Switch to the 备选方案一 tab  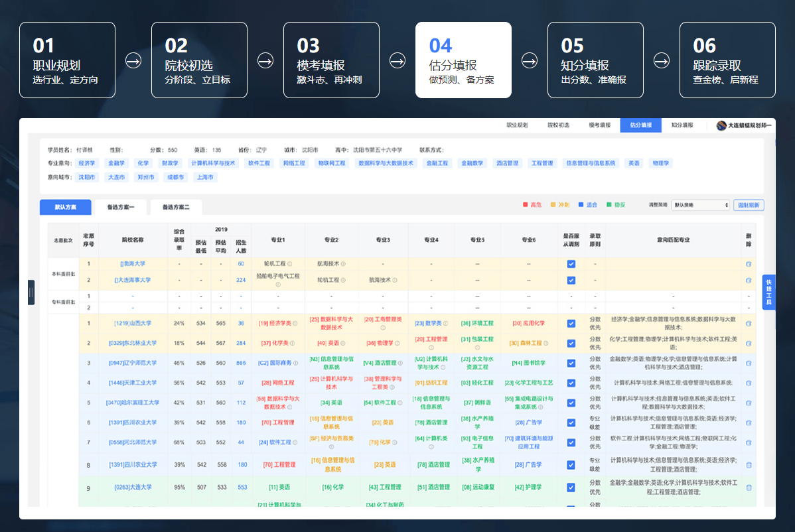121,207
